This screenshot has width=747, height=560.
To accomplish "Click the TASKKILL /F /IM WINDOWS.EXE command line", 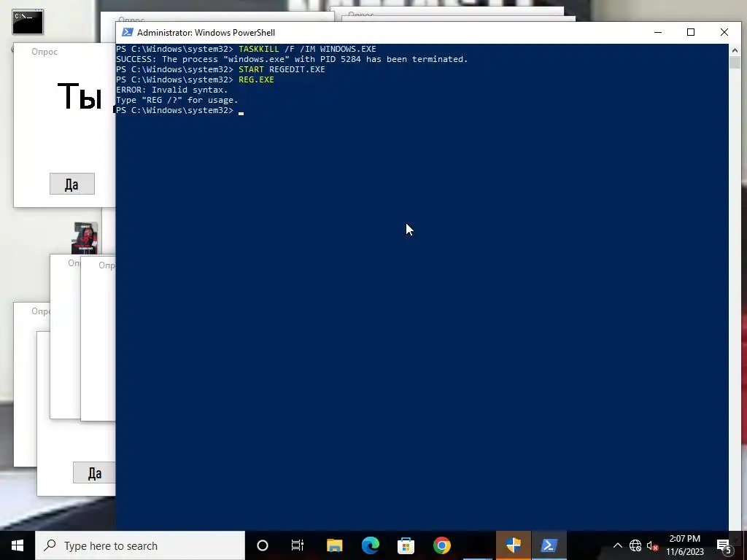I will [246, 49].
